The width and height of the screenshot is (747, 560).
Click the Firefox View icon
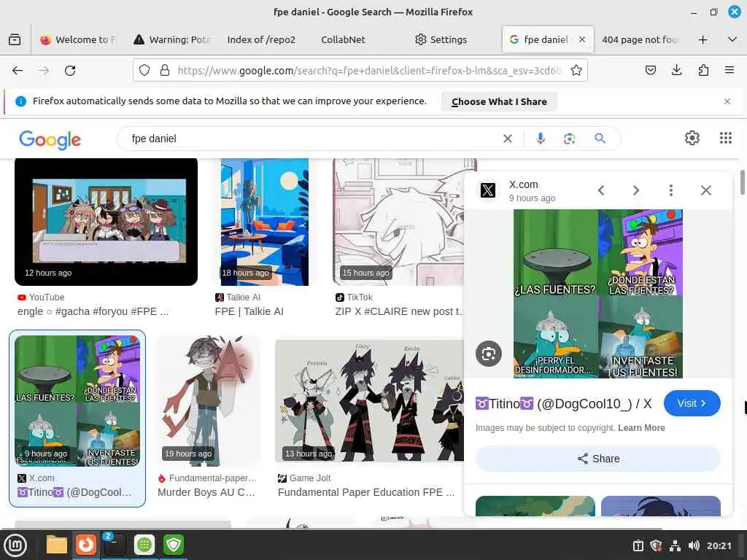(x=15, y=39)
